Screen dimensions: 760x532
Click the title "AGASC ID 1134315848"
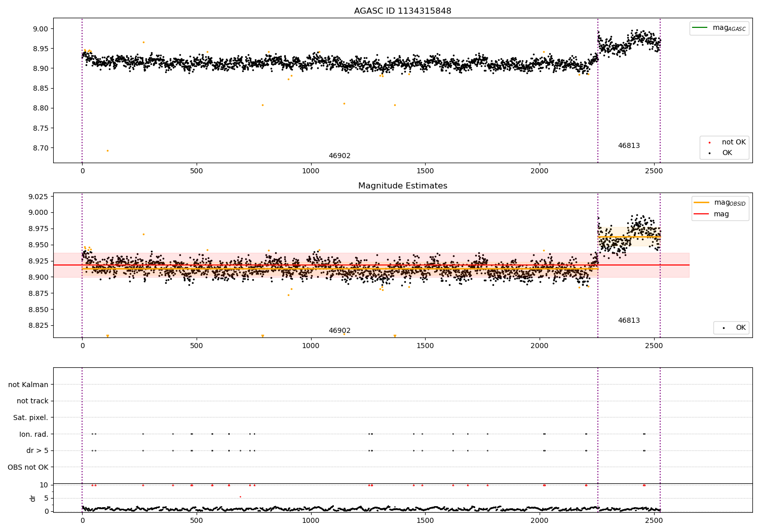click(402, 11)
